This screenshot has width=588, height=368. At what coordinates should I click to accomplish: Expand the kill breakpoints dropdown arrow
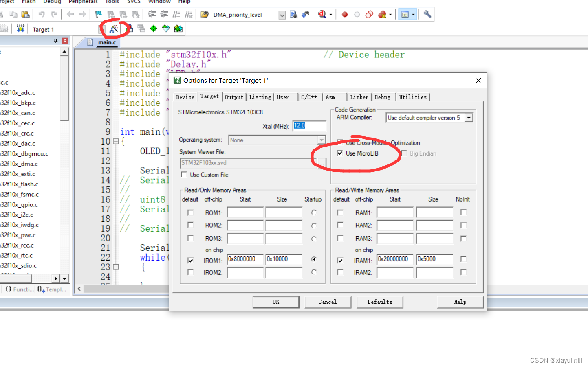click(390, 14)
